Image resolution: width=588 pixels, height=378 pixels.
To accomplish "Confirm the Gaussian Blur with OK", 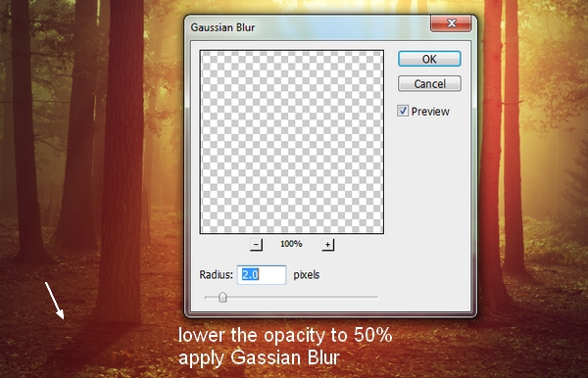I will click(429, 59).
